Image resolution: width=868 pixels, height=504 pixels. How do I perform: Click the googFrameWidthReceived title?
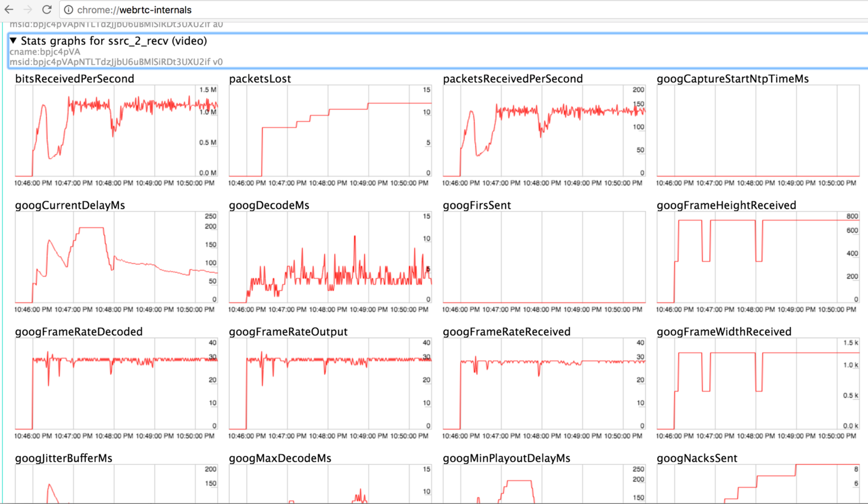[724, 332]
